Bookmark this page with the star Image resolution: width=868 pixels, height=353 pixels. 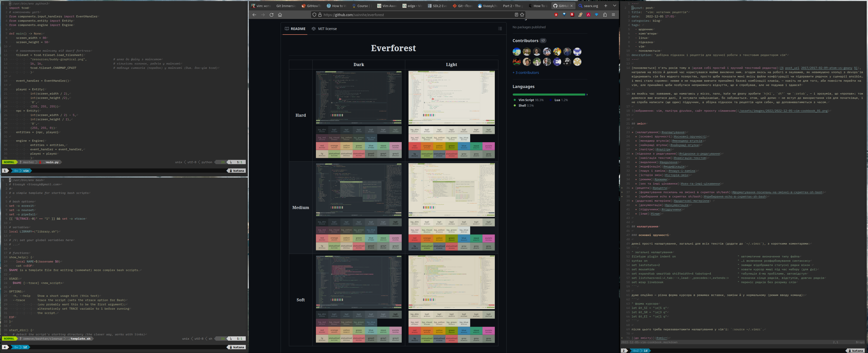pyautogui.click(x=522, y=15)
